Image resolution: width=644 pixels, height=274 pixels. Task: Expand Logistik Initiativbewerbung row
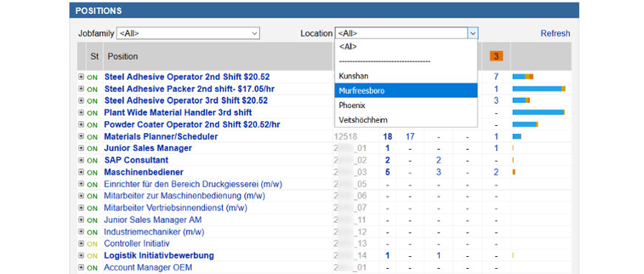[81, 255]
